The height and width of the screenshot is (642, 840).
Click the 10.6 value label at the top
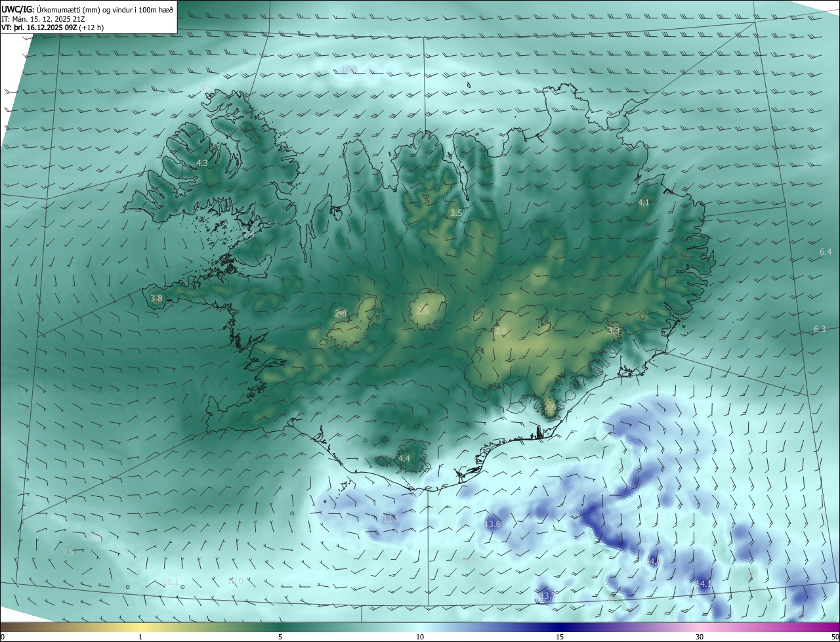point(348,69)
